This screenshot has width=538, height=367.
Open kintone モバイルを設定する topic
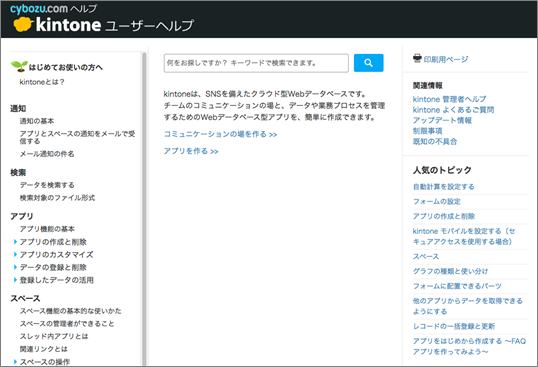464,236
